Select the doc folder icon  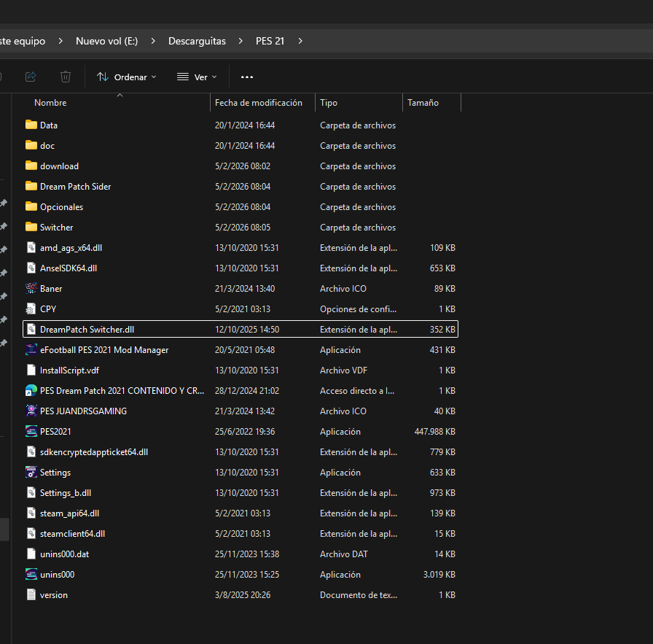31,145
